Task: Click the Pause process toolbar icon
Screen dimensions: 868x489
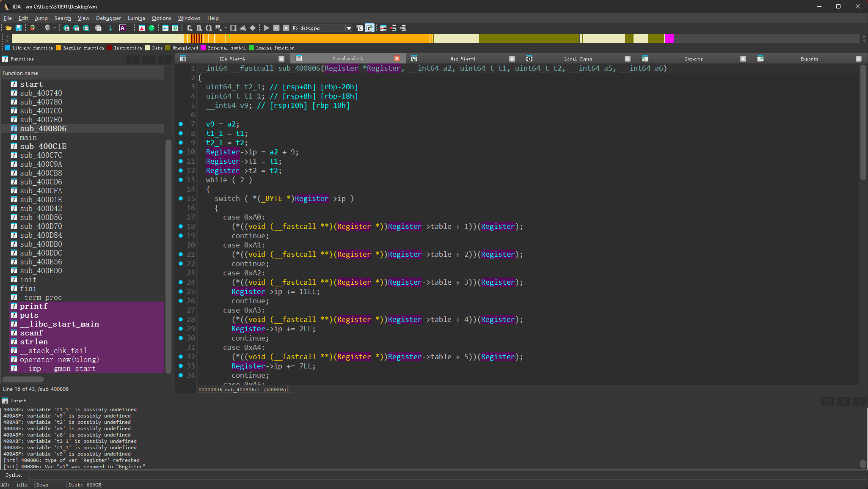Action: coord(276,28)
